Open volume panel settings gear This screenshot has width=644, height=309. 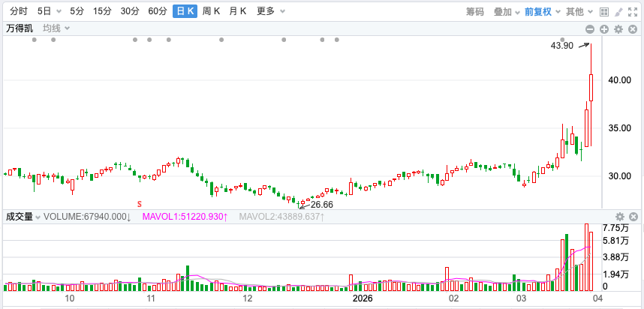click(620, 217)
